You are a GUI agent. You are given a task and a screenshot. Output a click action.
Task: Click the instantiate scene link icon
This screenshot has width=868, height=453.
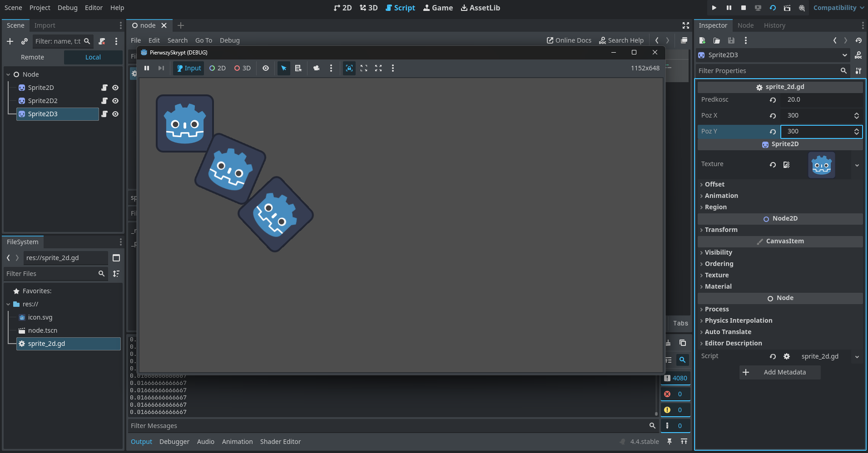click(25, 41)
